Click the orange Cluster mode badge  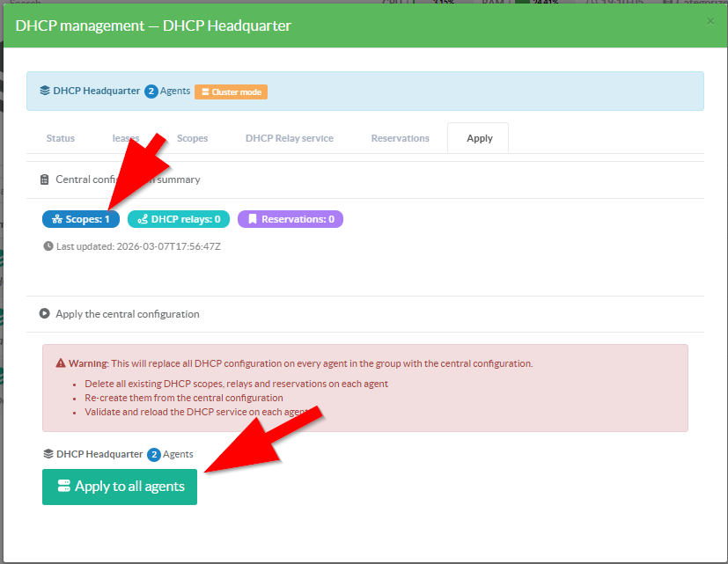click(231, 92)
